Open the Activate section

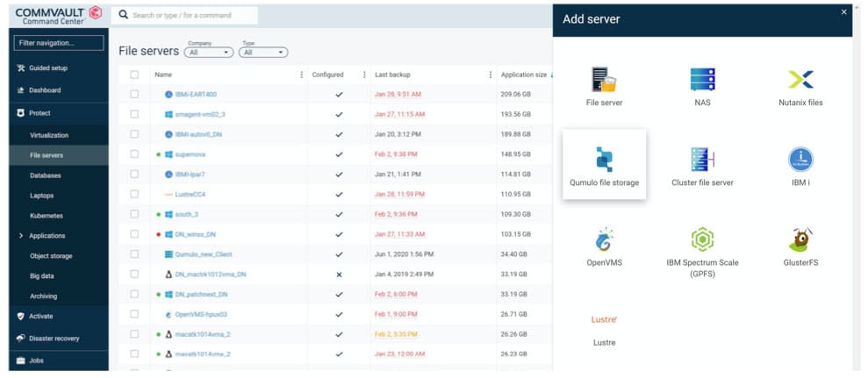pyautogui.click(x=41, y=316)
